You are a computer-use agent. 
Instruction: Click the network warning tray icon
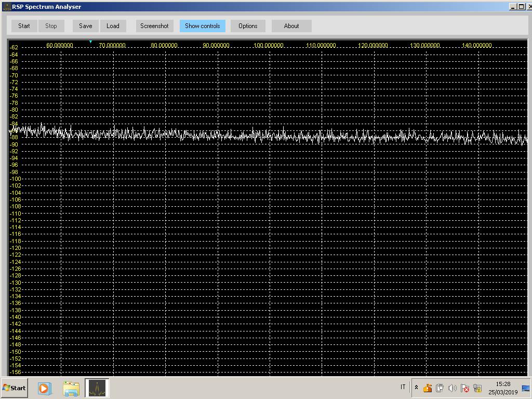tap(477, 388)
